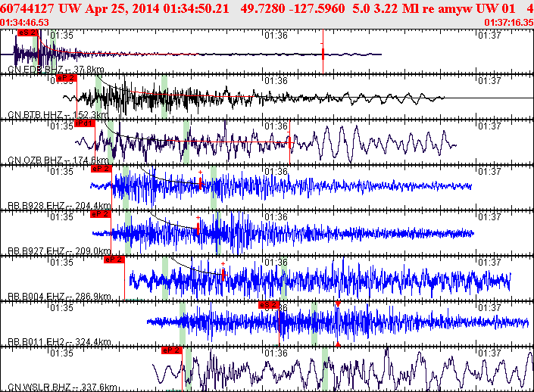Viewport: 534px width, 392px height.
Task: Click the red coda end marker on CN.EDB trace
Action: tap(323, 54)
